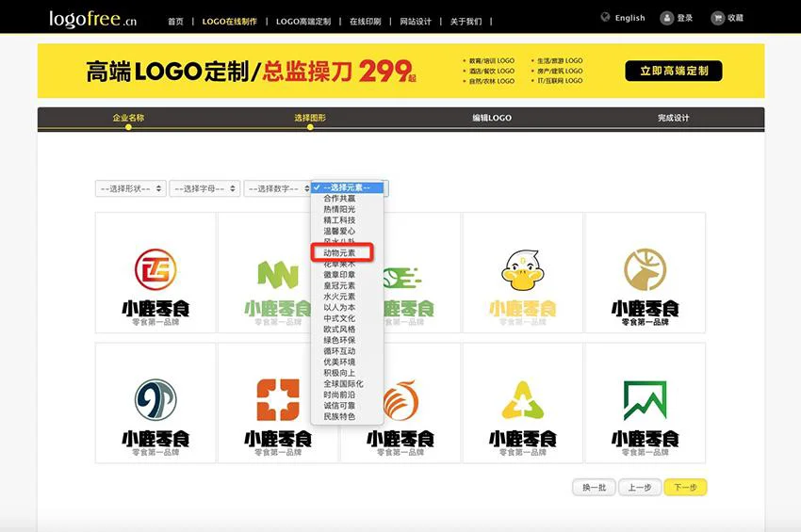Click the 教育/培训 LOGO banner link

491,60
